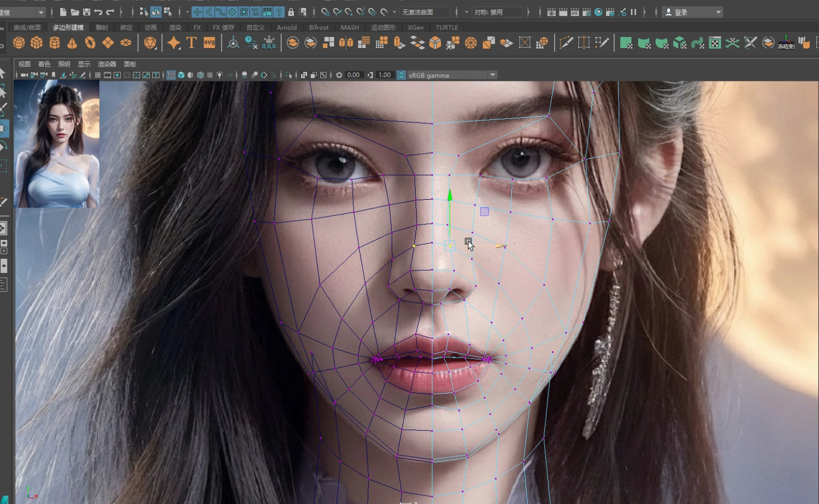Redo with the forward arrow icon
Screen dimensions: 819x504
110,12
